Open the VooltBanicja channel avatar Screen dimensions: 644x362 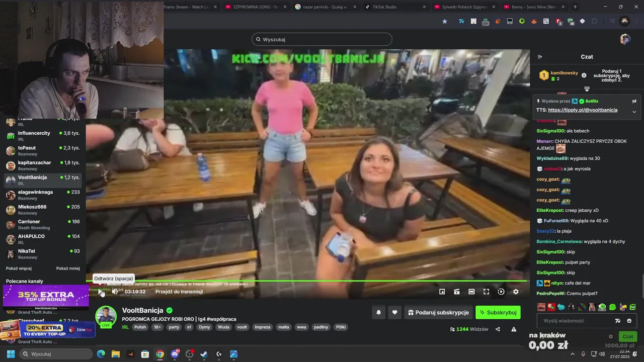[x=106, y=316]
